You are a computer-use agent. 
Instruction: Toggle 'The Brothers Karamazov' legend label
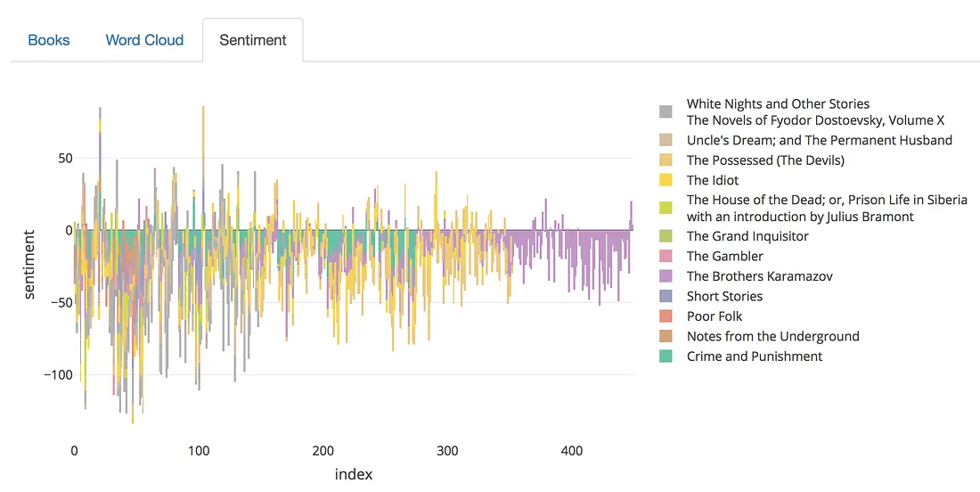pyautogui.click(x=759, y=276)
